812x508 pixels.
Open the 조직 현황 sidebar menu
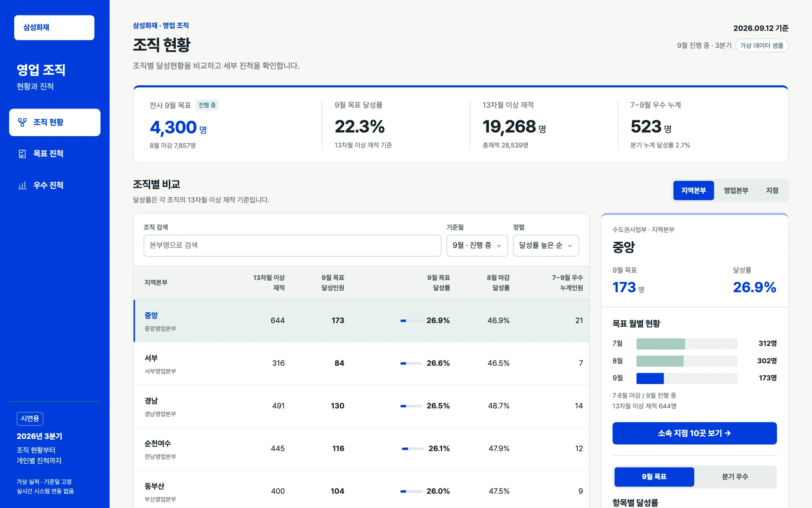55,122
